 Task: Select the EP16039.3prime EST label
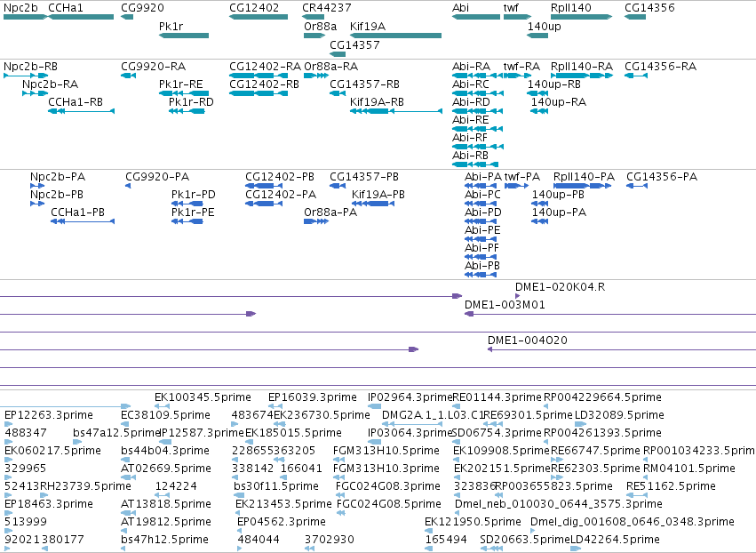[x=313, y=397]
